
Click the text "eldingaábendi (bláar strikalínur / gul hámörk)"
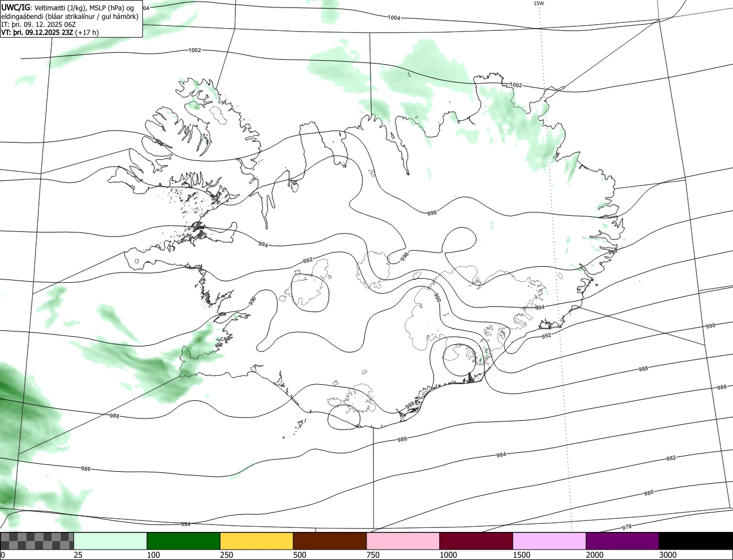[70, 16]
